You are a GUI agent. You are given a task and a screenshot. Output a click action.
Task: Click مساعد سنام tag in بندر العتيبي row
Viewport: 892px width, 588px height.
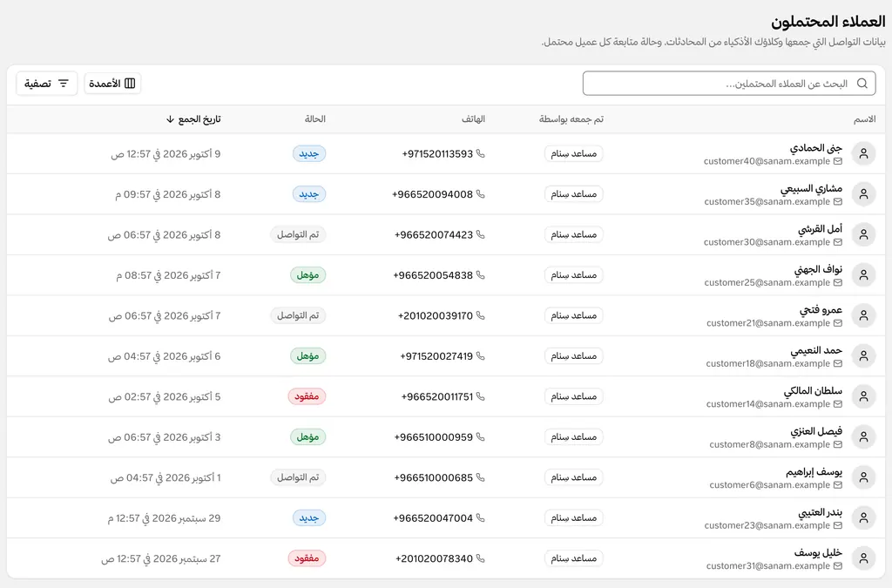tap(573, 518)
